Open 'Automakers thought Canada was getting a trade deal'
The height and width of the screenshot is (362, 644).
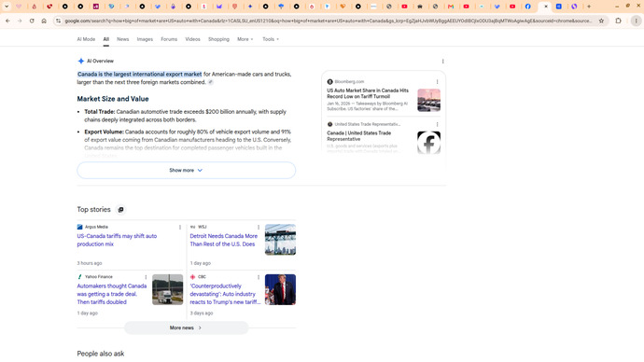click(112, 294)
